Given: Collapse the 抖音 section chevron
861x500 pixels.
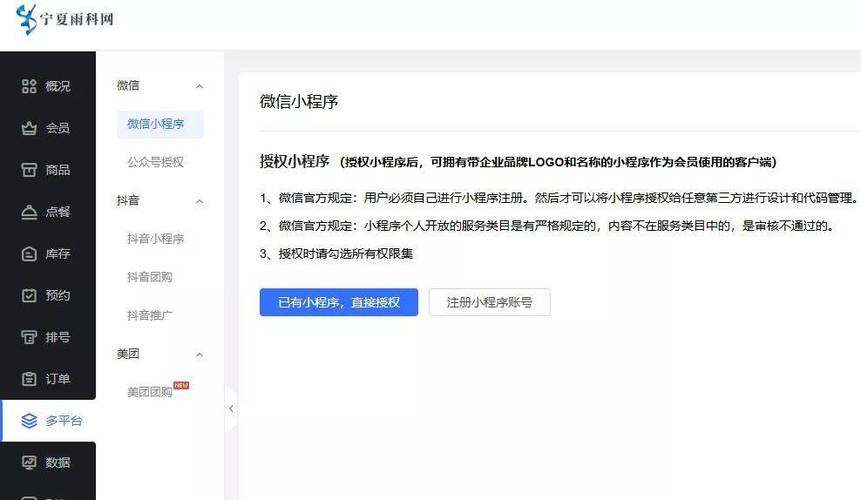Looking at the screenshot, I should (x=200, y=201).
